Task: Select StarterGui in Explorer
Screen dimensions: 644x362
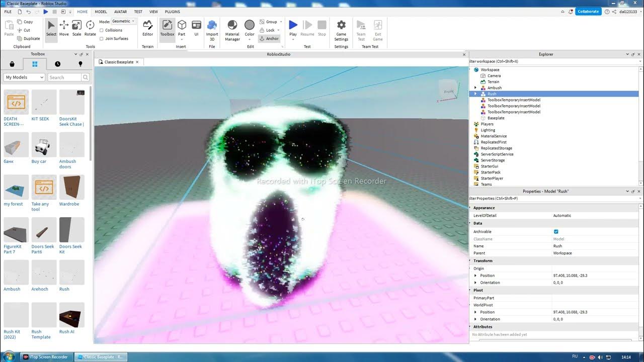Action: [x=489, y=166]
